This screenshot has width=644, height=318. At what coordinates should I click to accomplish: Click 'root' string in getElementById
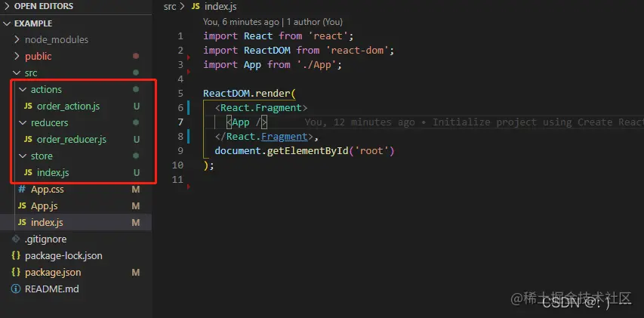(371, 151)
